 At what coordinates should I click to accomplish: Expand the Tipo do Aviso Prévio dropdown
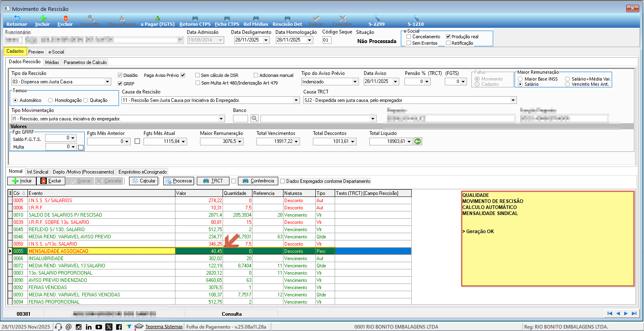click(x=355, y=82)
